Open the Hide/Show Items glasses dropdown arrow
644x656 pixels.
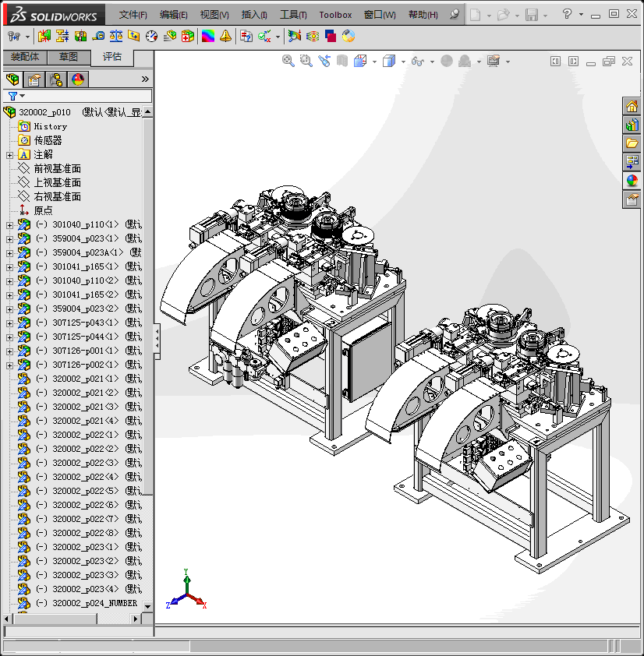(x=432, y=62)
